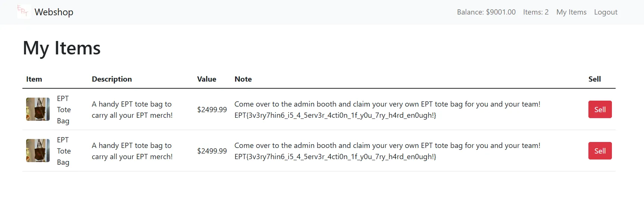644x199 pixels.
Task: Click the Value column header
Action: [207, 79]
